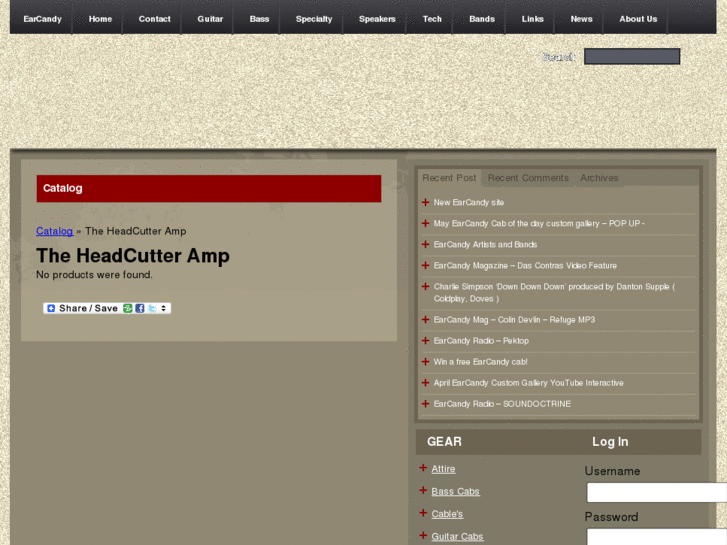Image resolution: width=727 pixels, height=545 pixels.
Task: Share on Facebook icon
Action: [x=140, y=308]
